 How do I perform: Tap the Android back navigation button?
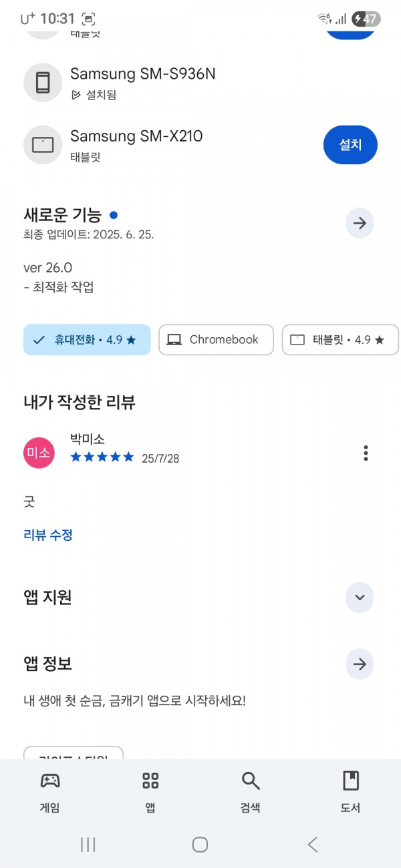coord(312,845)
